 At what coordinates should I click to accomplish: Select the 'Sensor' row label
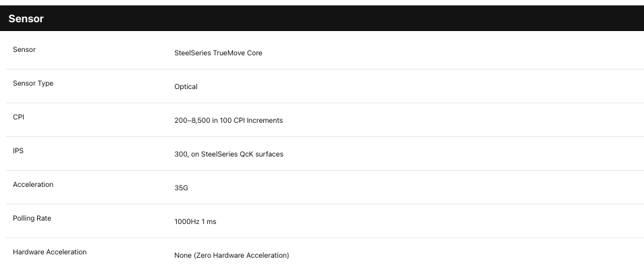point(24,49)
